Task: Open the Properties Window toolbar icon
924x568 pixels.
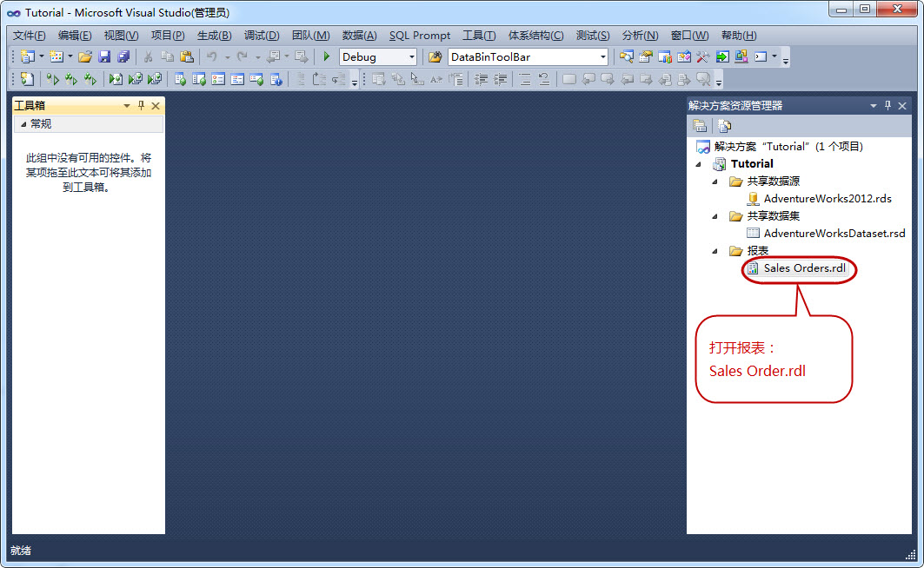Action: tap(645, 56)
